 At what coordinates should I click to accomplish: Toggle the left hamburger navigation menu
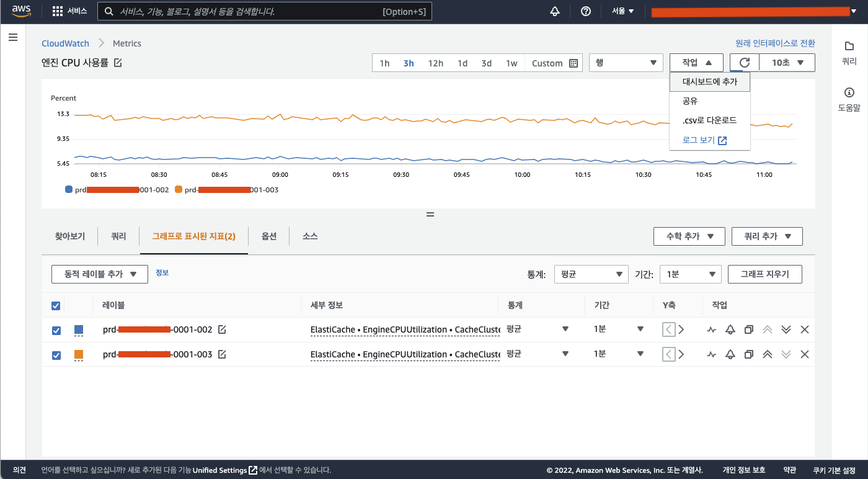coord(12,38)
